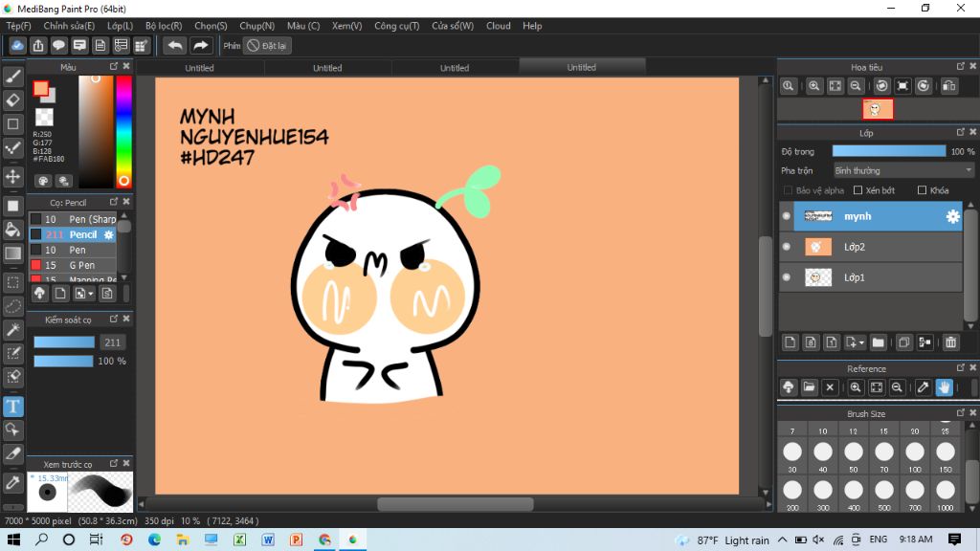Adjust brush size slider showing 211

tap(64, 342)
